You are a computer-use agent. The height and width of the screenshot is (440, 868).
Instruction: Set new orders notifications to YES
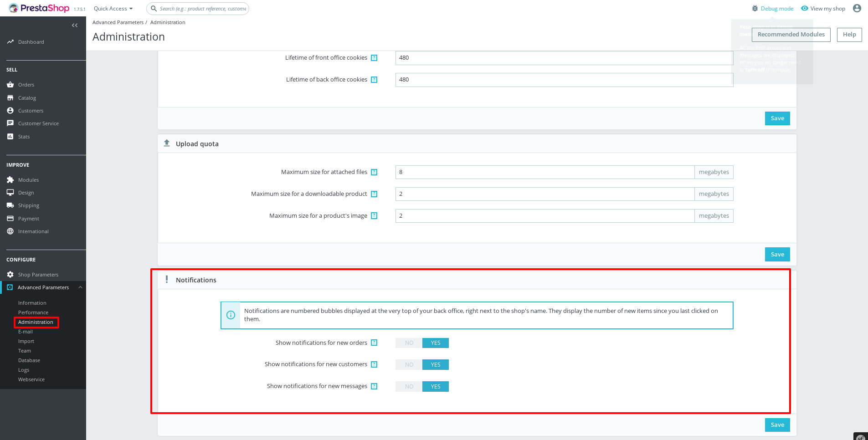pyautogui.click(x=436, y=343)
